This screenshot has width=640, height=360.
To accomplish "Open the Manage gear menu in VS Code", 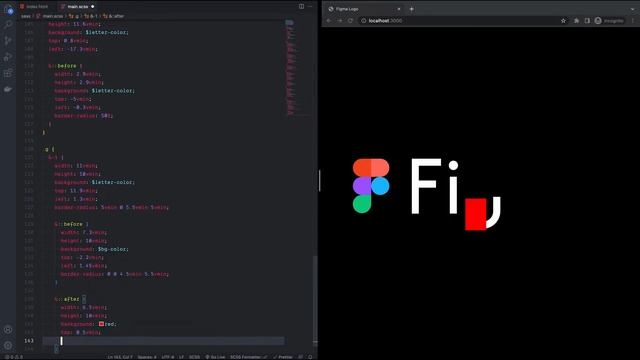I will [x=8, y=345].
